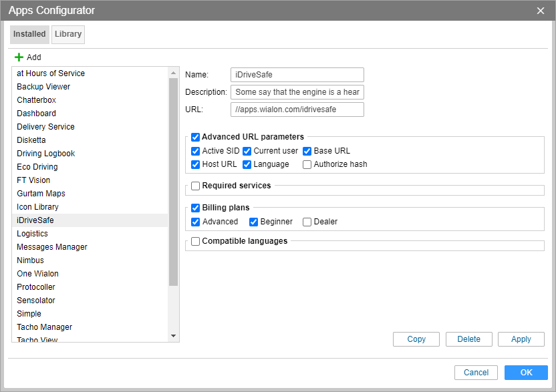
Task: Uncheck the Active SID checkbox
Action: tap(196, 151)
